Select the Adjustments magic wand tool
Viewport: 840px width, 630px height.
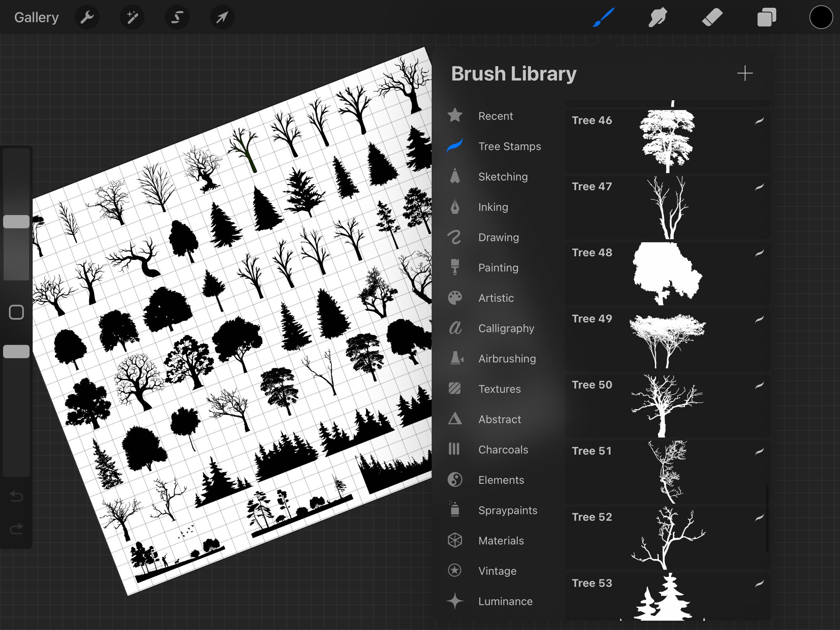[x=132, y=17]
